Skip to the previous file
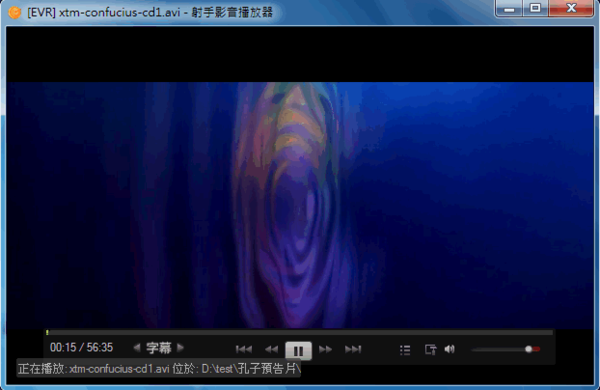 pyautogui.click(x=244, y=349)
